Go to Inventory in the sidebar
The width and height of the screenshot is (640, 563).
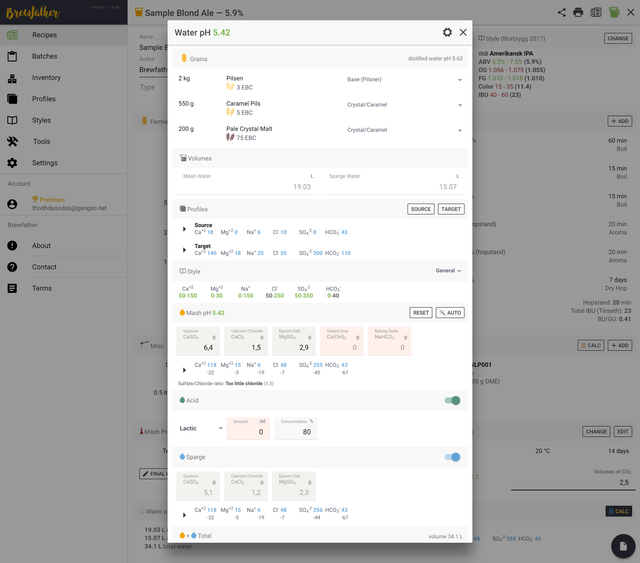point(45,77)
